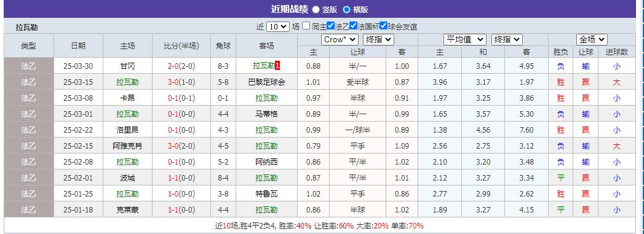Screen dimensions: 644x234
Task: Open the 甘冈 home team link
Action: click(127, 66)
